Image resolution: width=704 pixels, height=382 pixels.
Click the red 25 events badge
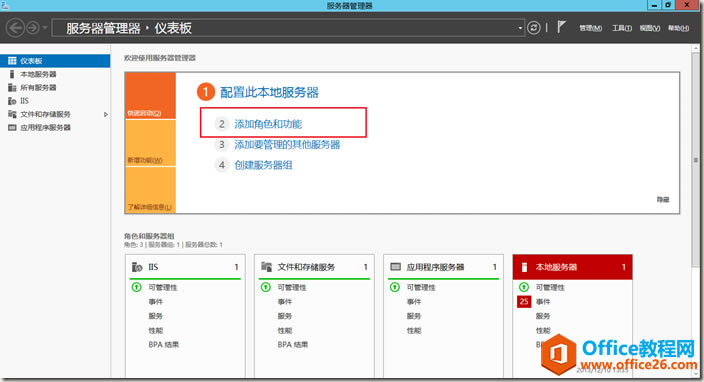524,302
